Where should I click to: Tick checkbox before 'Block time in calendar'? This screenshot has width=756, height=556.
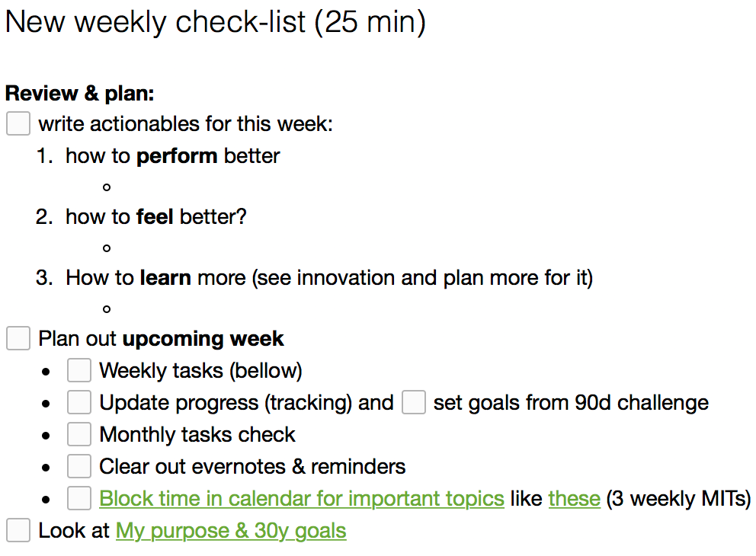coord(79,498)
